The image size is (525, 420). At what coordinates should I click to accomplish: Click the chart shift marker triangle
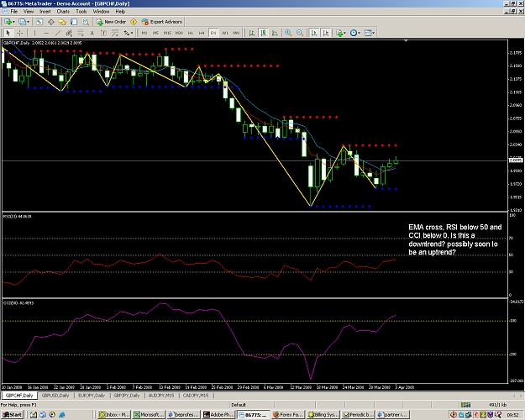click(x=406, y=41)
